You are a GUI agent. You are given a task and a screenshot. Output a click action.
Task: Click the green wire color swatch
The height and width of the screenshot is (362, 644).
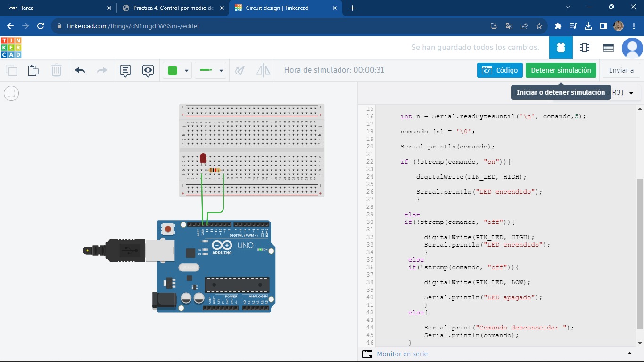[x=173, y=71]
